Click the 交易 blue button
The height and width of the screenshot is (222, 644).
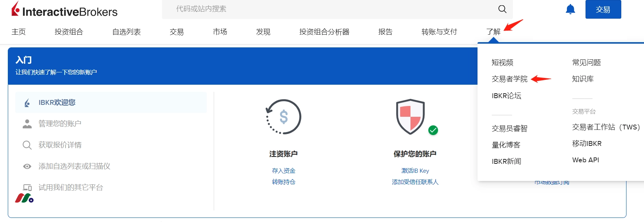(603, 9)
